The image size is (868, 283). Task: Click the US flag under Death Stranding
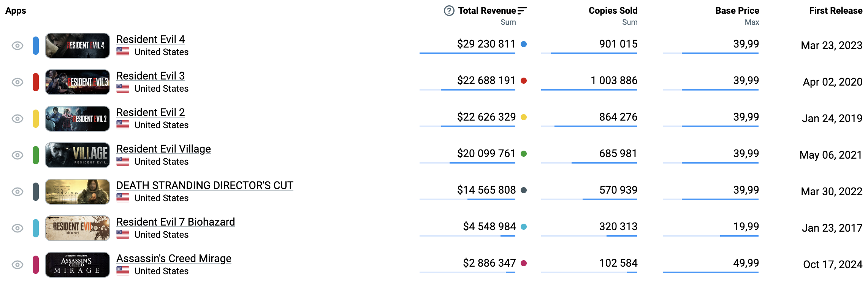point(123,198)
